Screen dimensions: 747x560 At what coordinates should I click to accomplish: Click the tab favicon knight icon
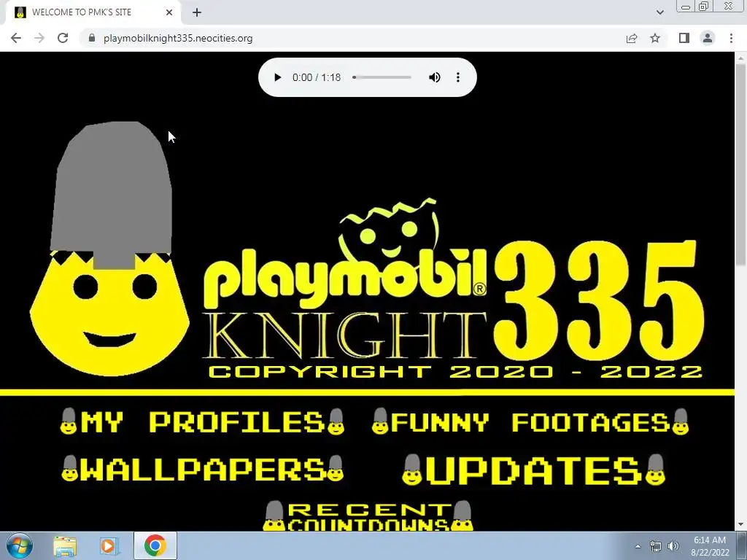(20, 12)
